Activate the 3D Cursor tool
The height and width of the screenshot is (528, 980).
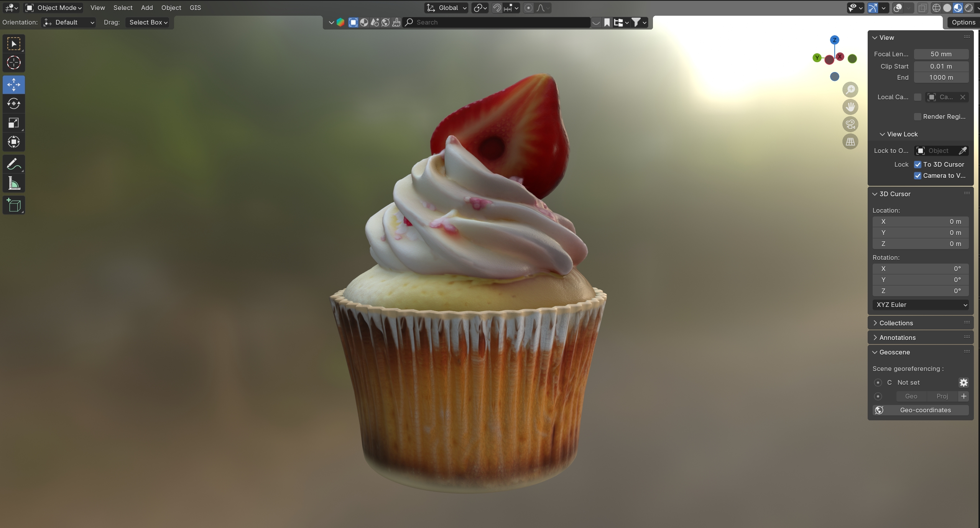pyautogui.click(x=14, y=62)
